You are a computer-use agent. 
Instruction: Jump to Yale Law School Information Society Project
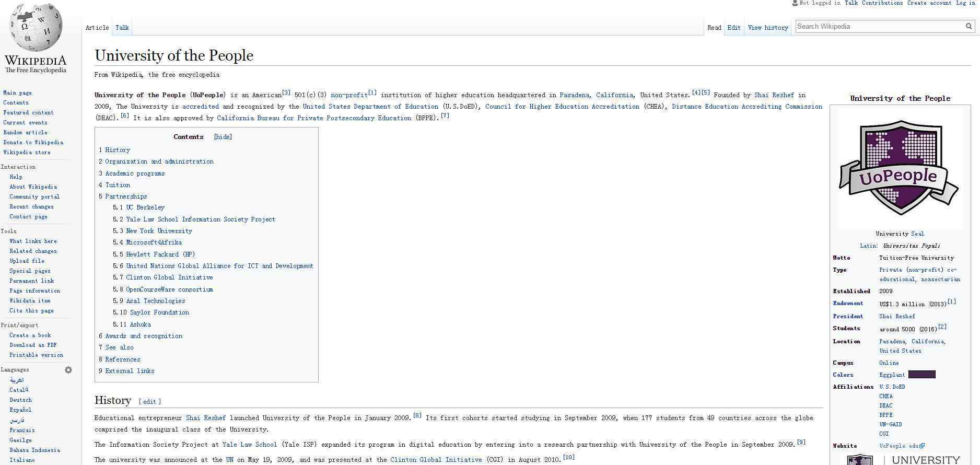pyautogui.click(x=194, y=219)
